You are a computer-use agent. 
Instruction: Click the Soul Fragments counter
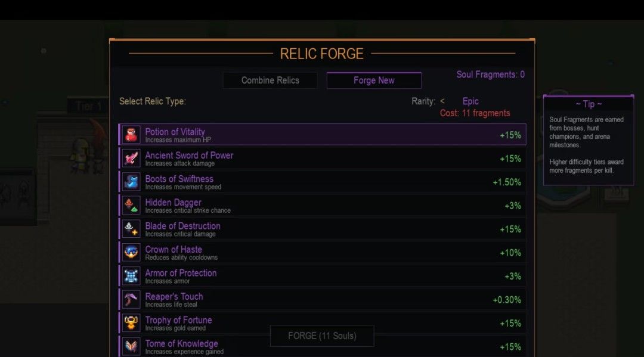coord(490,74)
